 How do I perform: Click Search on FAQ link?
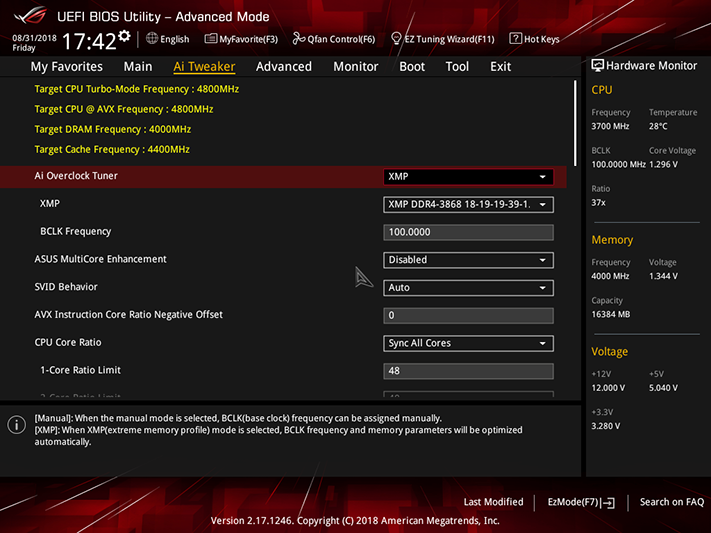pos(672,502)
